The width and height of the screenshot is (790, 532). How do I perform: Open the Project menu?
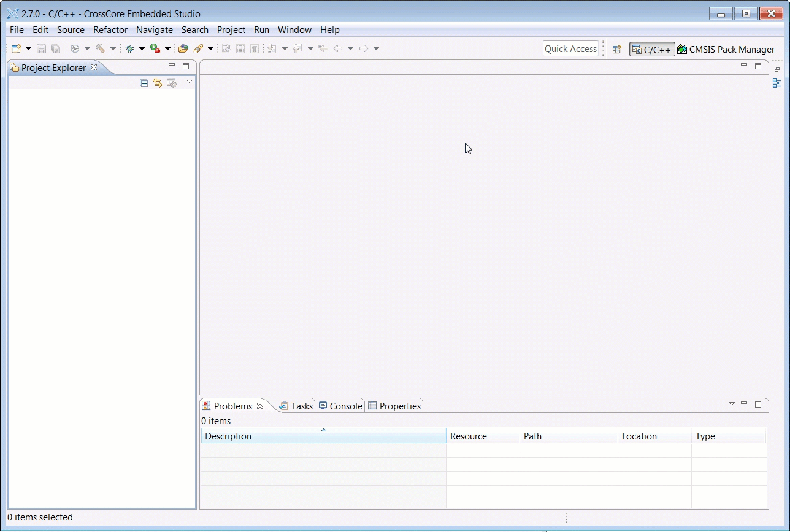click(231, 30)
